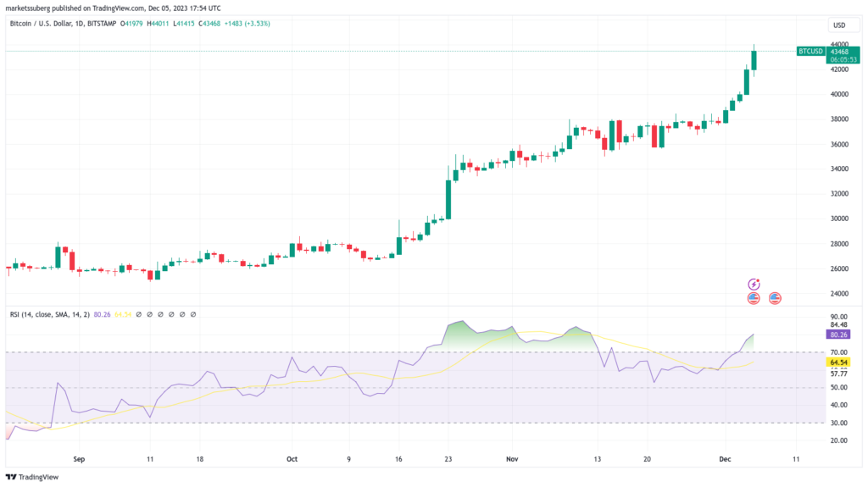
Task: Click the Dec label on the time axis
Action: point(725,459)
